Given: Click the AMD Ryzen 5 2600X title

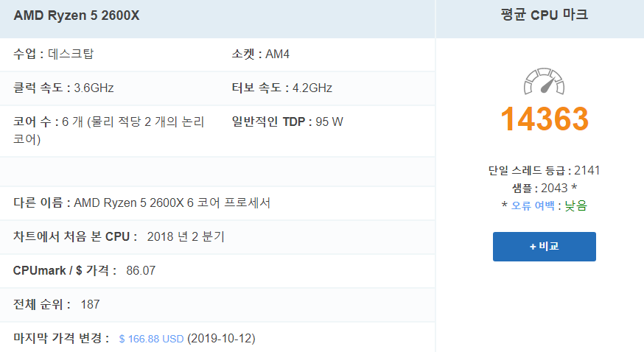Looking at the screenshot, I should tap(77, 15).
